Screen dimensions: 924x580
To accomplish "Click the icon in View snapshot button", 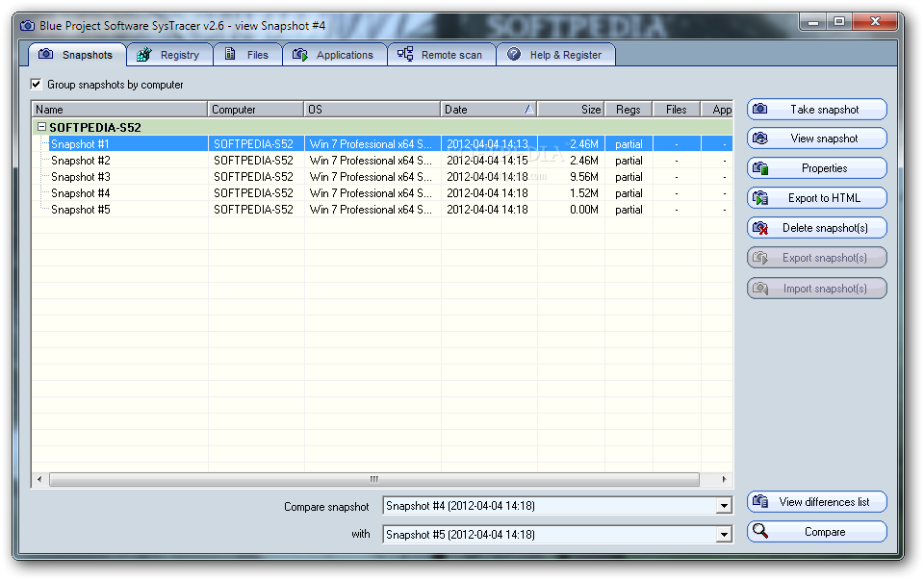I will pyautogui.click(x=760, y=139).
